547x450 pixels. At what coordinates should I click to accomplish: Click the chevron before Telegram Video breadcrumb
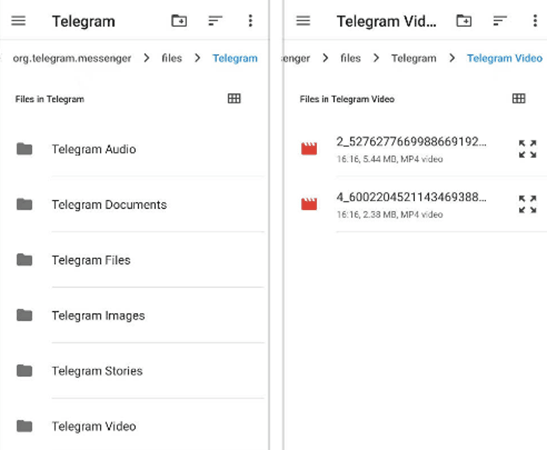(x=452, y=58)
